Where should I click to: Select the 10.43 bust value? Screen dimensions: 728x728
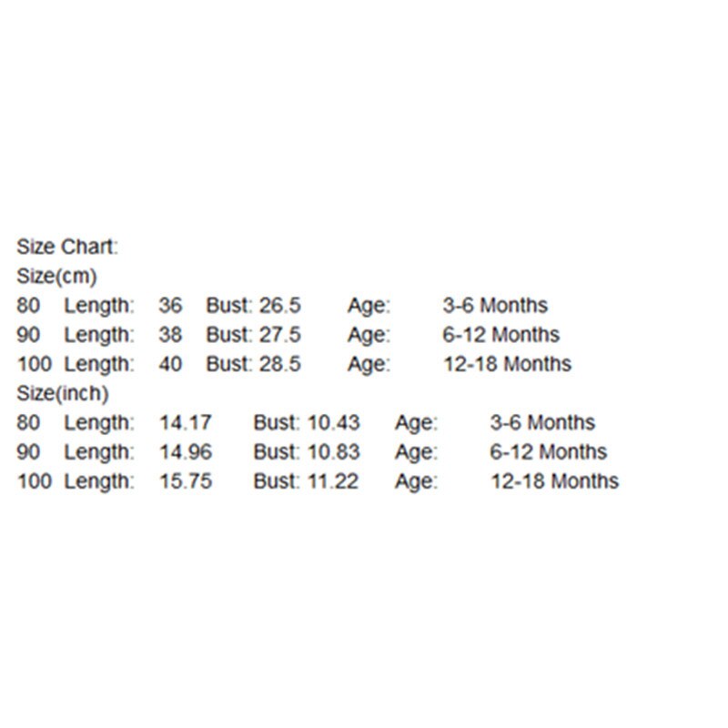[x=333, y=423]
